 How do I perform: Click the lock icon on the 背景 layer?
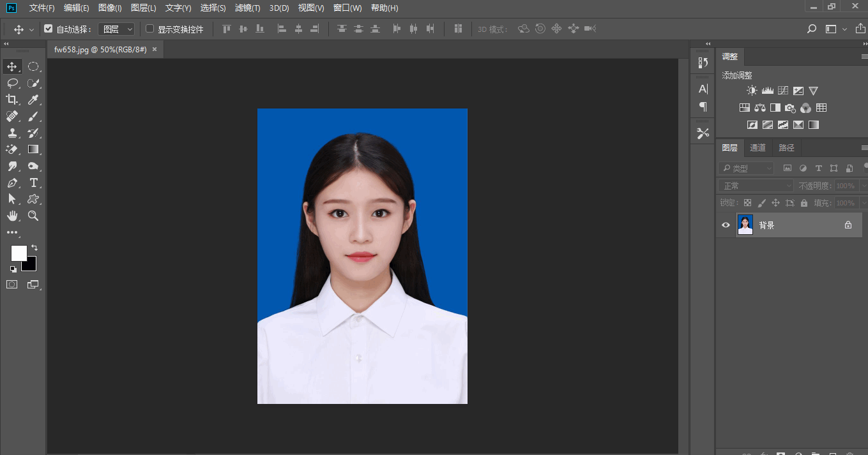[848, 225]
